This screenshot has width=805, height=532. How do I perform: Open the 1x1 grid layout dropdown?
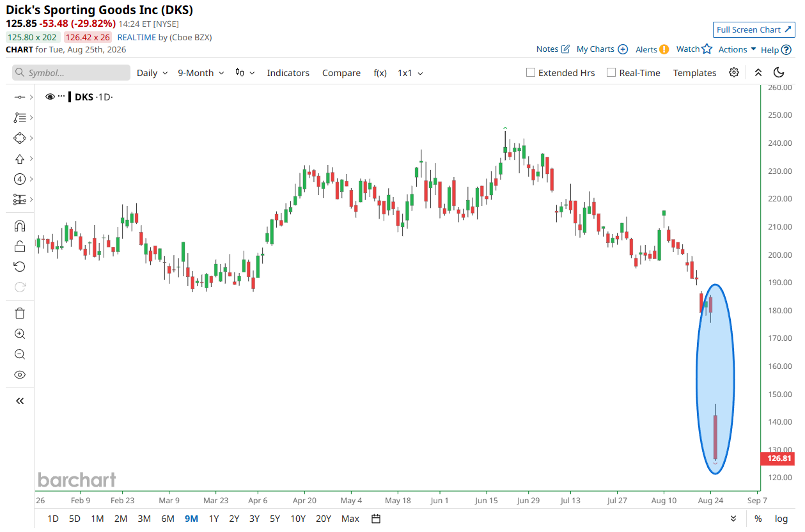click(410, 73)
